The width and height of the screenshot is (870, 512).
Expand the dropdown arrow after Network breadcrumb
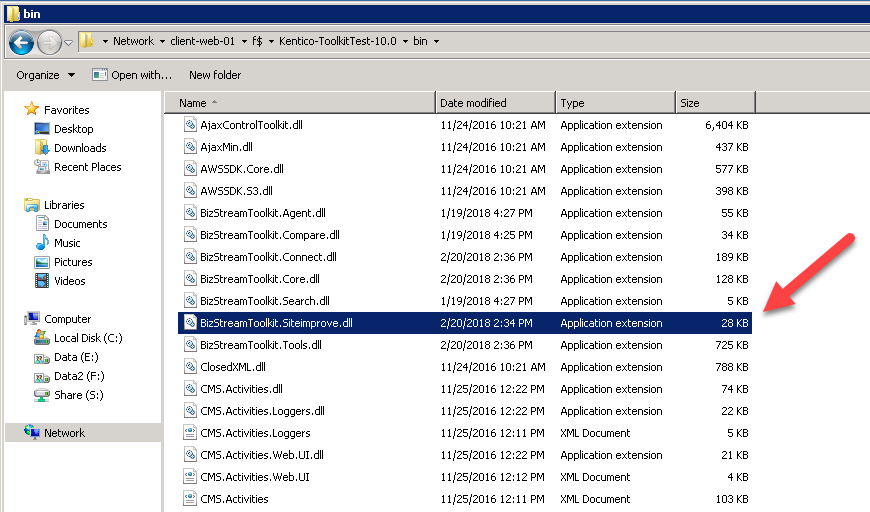coord(162,42)
